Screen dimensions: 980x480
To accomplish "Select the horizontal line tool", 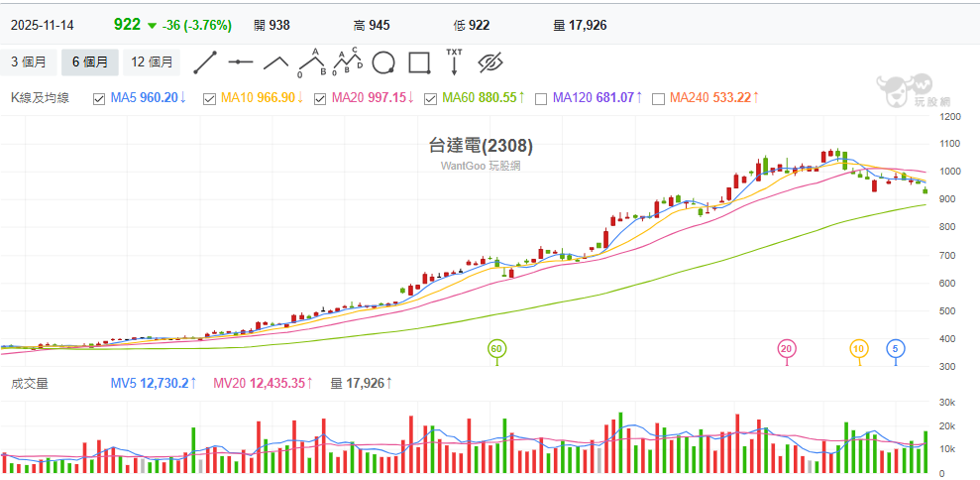I will coord(241,62).
